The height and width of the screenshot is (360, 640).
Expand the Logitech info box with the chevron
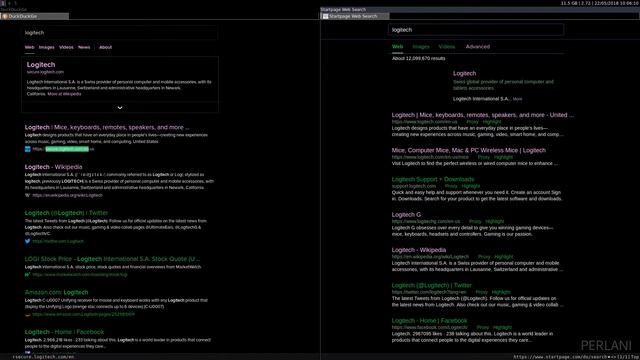120,108
